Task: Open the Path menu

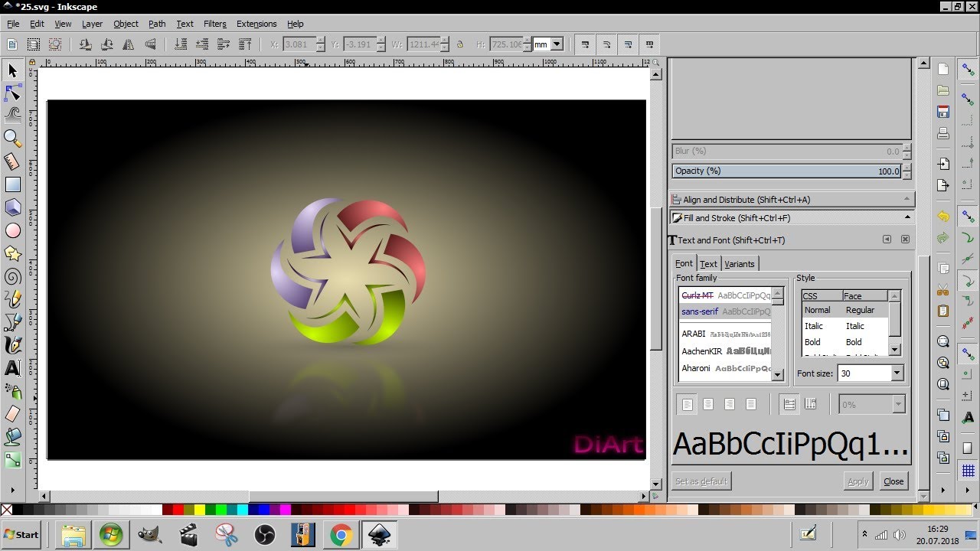Action: pos(157,24)
